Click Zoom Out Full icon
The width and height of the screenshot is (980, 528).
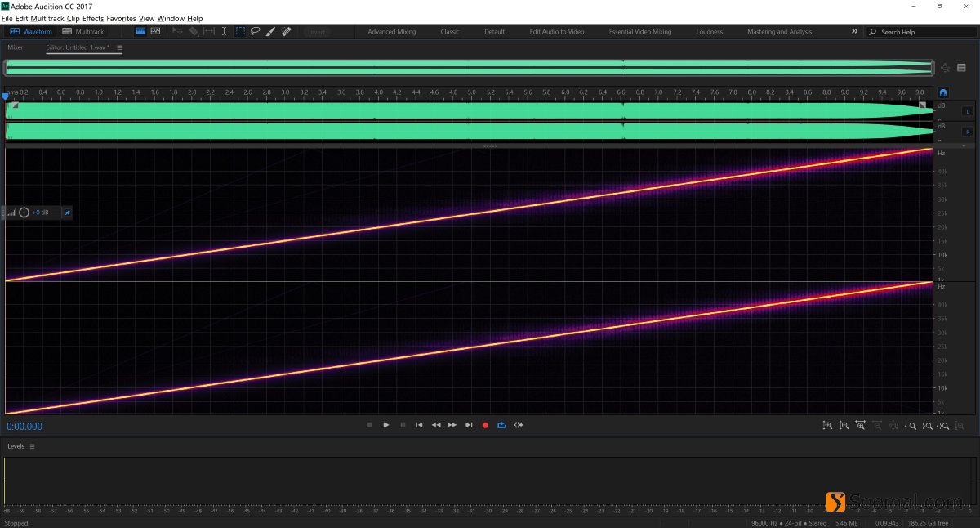pos(893,425)
